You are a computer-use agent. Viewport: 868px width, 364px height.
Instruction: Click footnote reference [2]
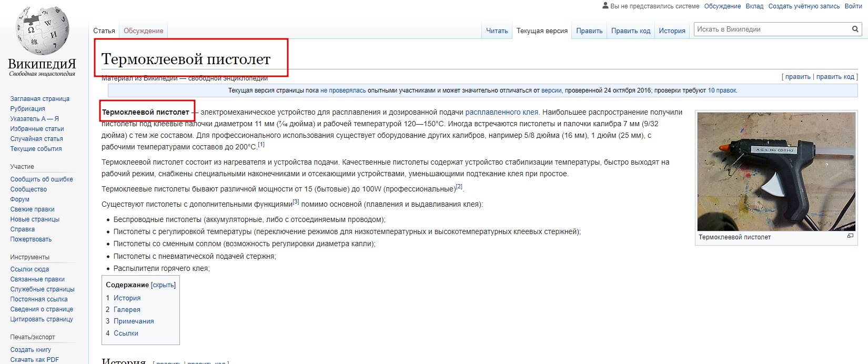[x=459, y=186]
